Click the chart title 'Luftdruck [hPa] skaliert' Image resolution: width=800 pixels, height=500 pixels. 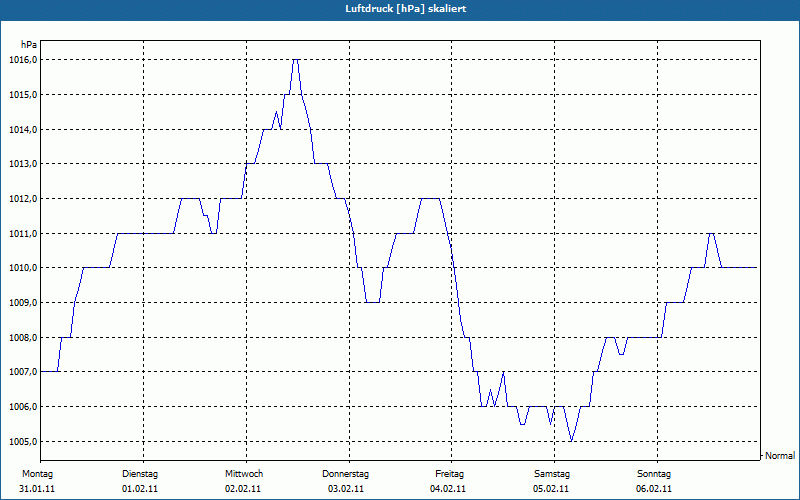pyautogui.click(x=406, y=9)
